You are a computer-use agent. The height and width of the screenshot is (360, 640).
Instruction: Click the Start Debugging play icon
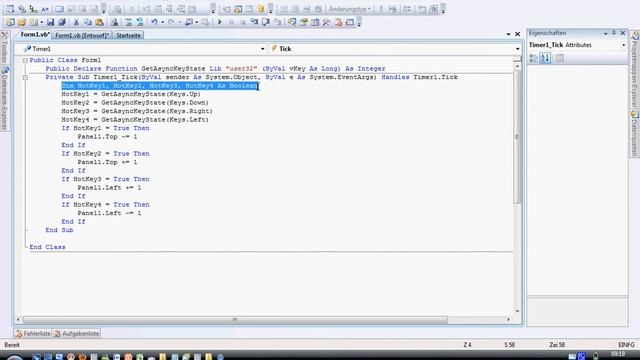point(220,22)
